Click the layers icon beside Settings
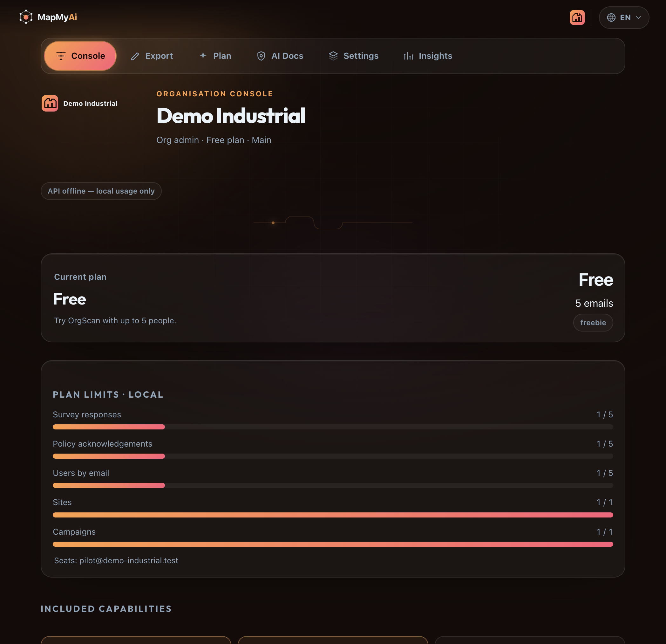Viewport: 666px width, 644px height. click(x=333, y=56)
